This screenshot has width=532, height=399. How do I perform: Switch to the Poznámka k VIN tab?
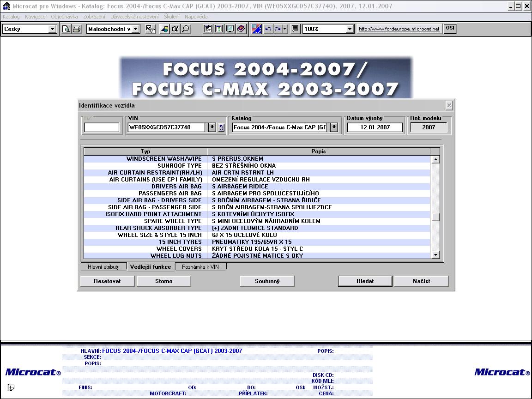(200, 267)
